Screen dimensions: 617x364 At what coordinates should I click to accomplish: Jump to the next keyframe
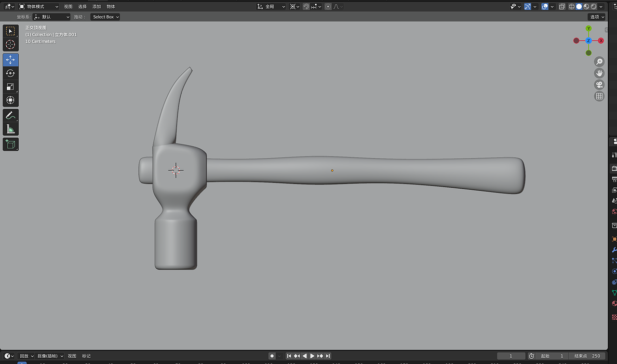click(x=320, y=356)
